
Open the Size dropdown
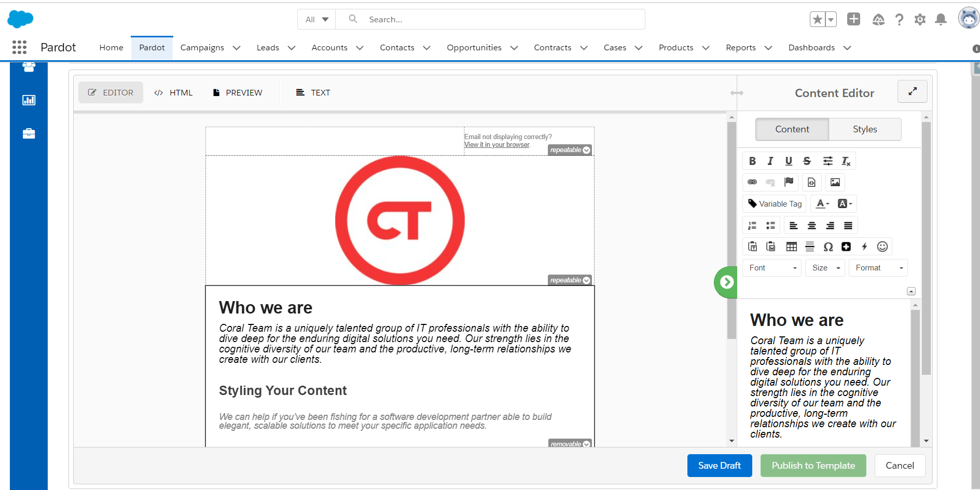tap(825, 268)
